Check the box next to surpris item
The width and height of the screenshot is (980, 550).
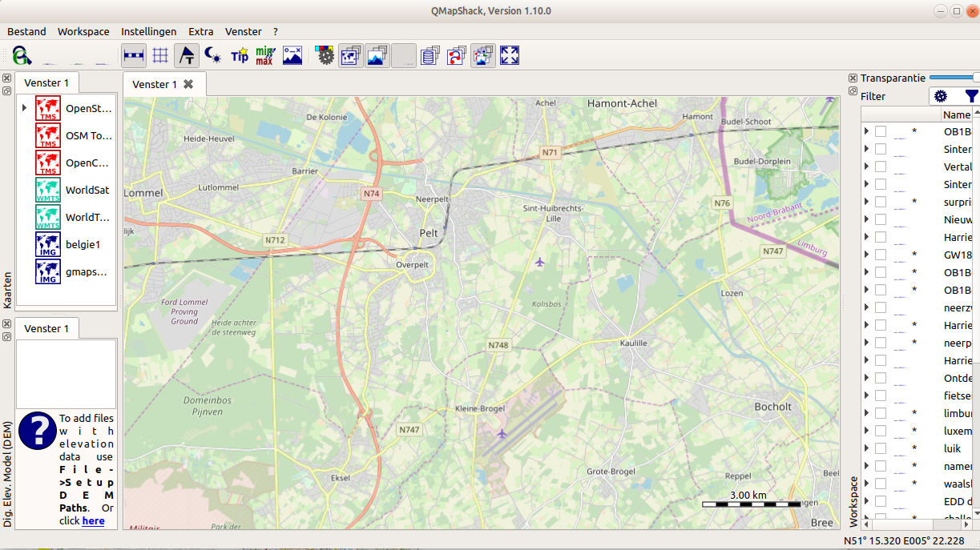coord(881,202)
